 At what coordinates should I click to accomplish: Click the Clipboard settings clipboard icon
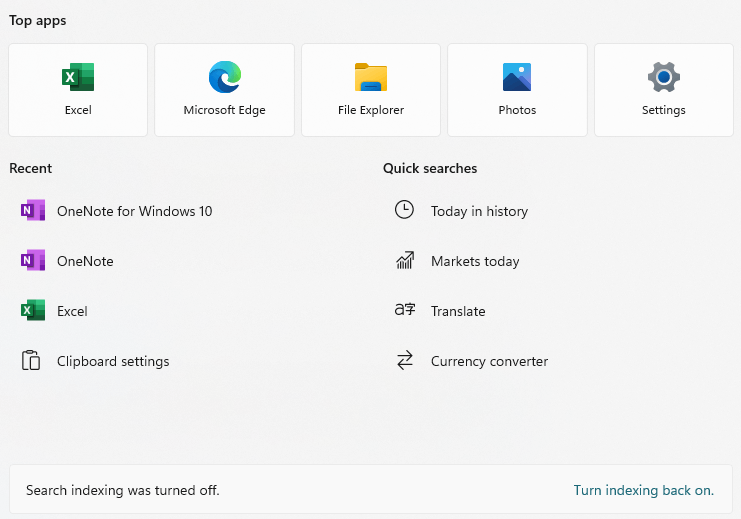(31, 361)
